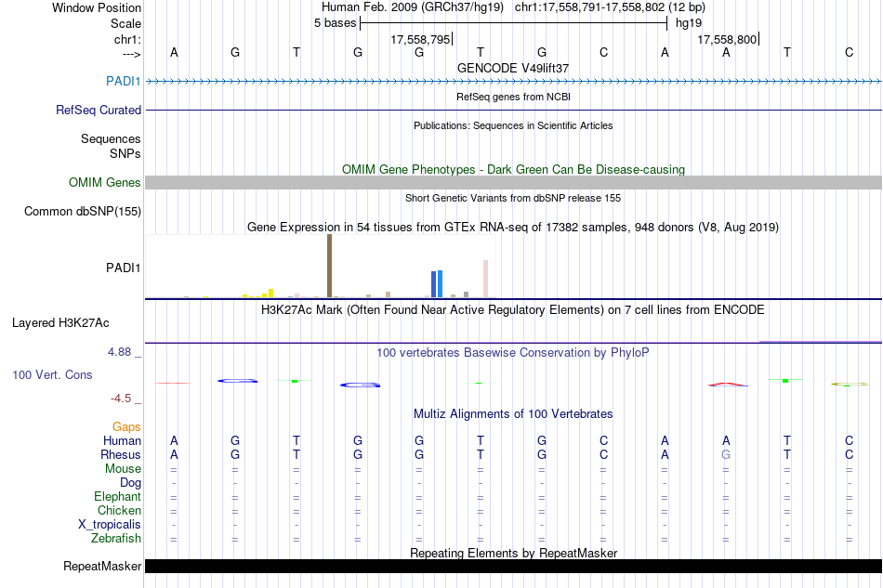Image resolution: width=883 pixels, height=588 pixels.
Task: Click the PADI1 label of the GENCODE track
Action: (x=124, y=81)
